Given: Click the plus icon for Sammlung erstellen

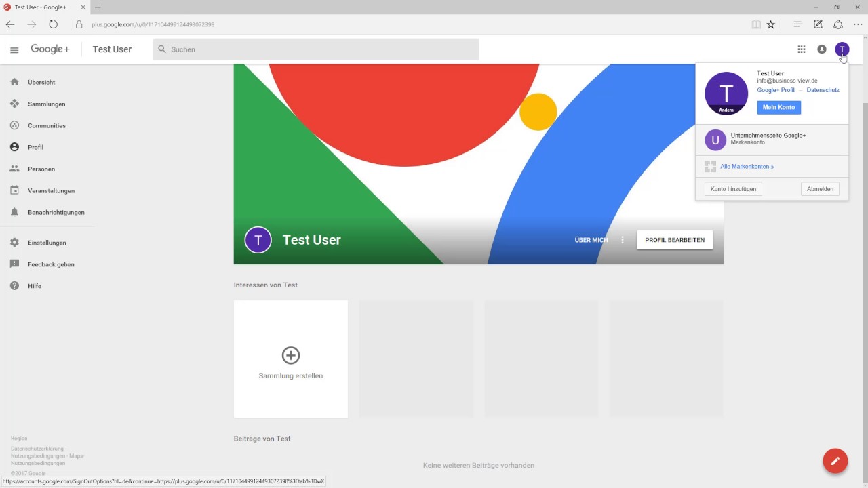Looking at the screenshot, I should click(291, 355).
